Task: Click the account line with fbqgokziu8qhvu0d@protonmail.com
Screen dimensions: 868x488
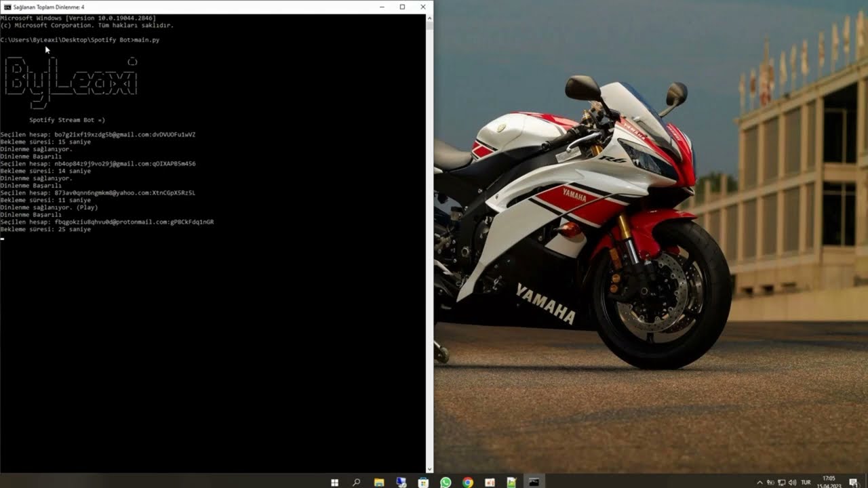Action: 107,222
